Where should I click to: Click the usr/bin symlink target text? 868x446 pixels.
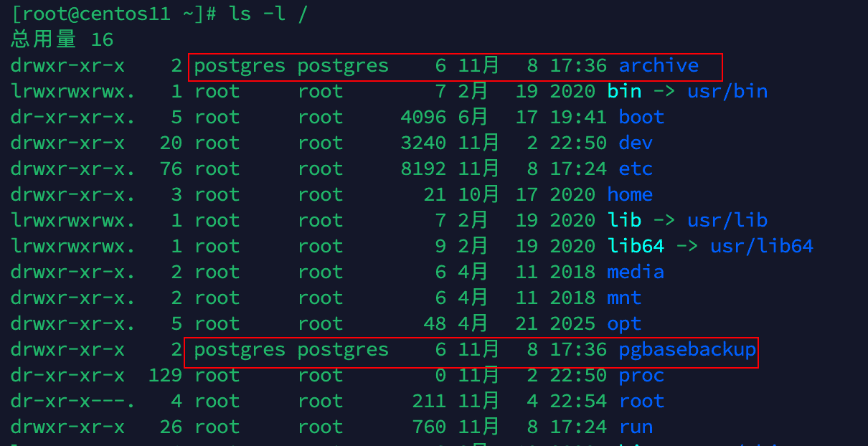pyautogui.click(x=727, y=91)
